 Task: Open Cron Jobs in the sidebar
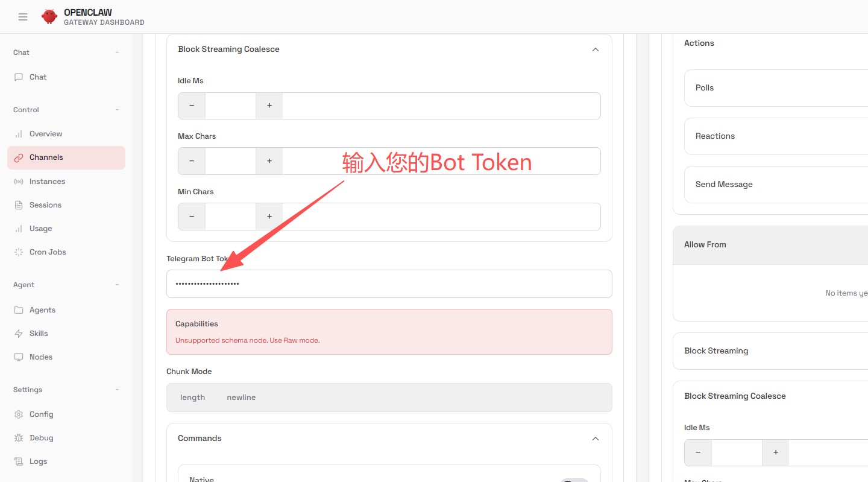48,252
